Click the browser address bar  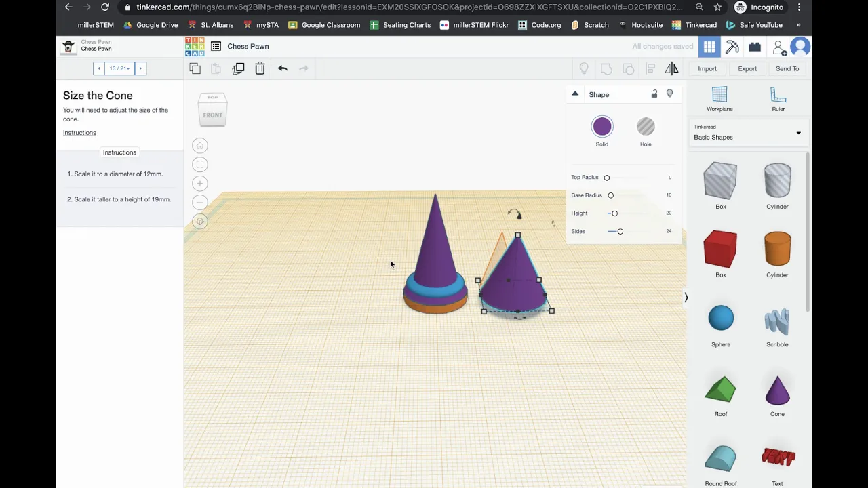pos(410,7)
